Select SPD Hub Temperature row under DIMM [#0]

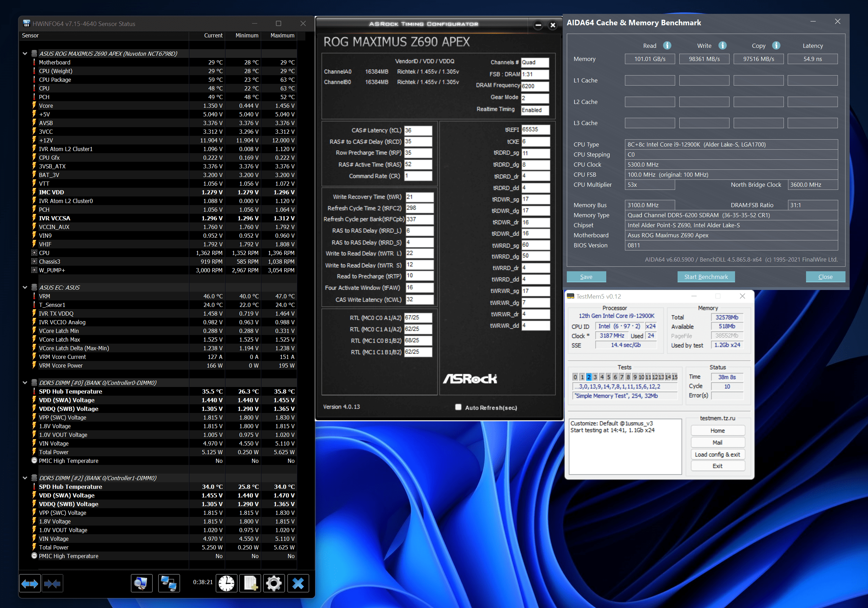click(x=158, y=391)
